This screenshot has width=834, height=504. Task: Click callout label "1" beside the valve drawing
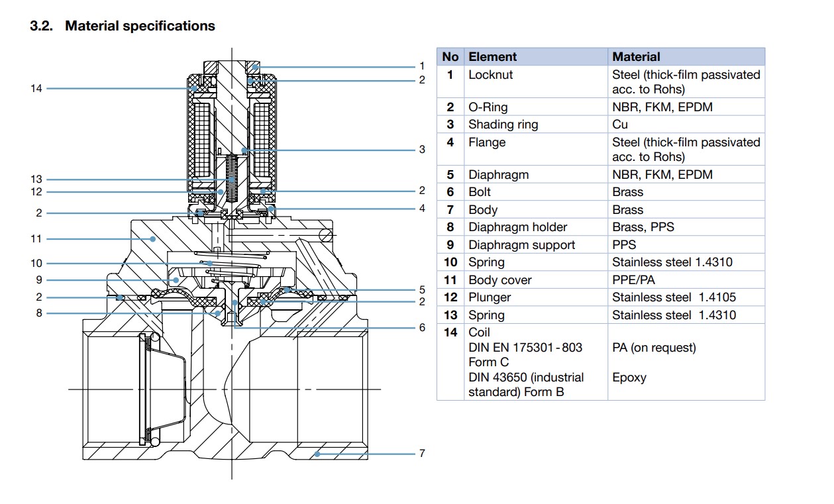(x=422, y=66)
